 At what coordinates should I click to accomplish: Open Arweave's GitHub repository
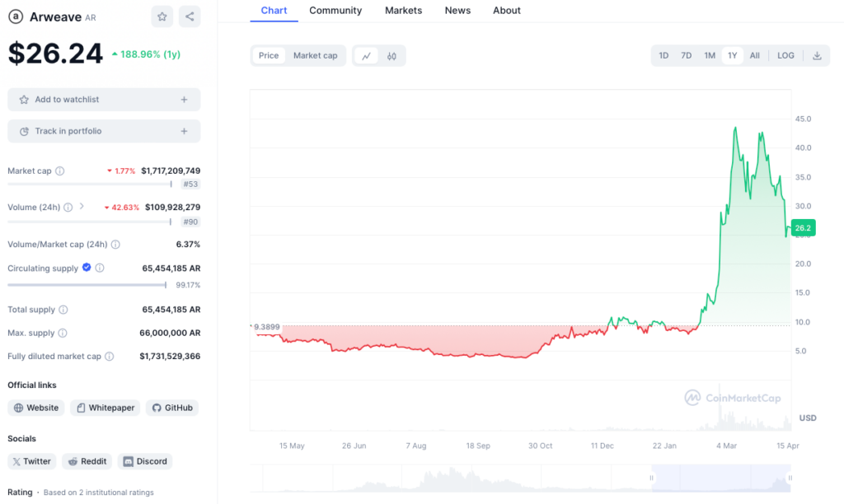171,408
